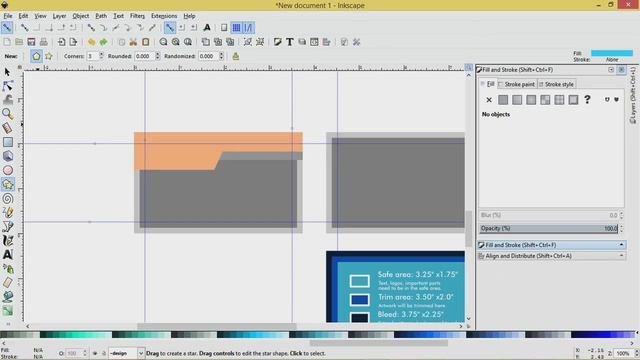
Task: Select the Tweak tool
Action: [7, 100]
